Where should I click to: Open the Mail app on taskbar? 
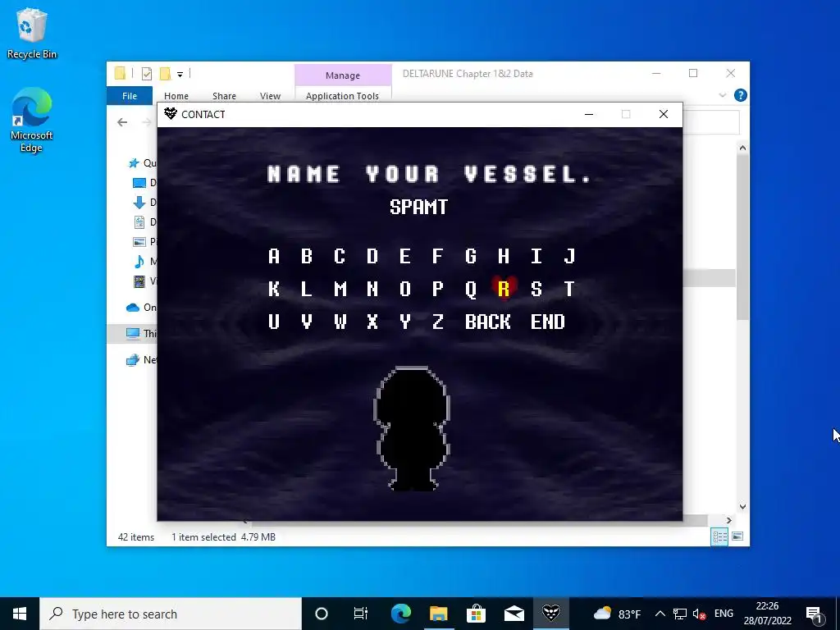coord(514,614)
